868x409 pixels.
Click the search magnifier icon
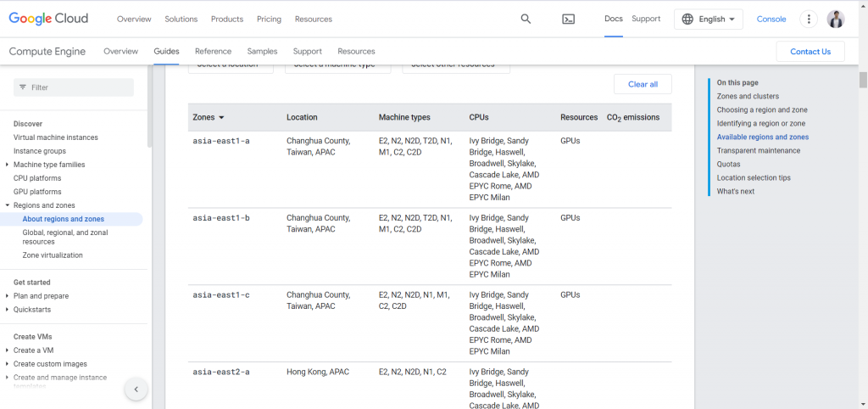pos(526,19)
